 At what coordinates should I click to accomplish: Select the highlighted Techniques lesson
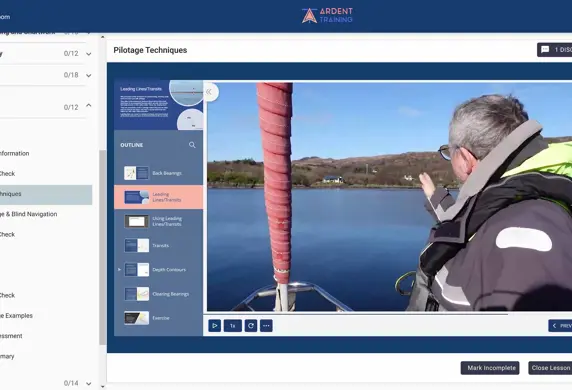tap(46, 194)
